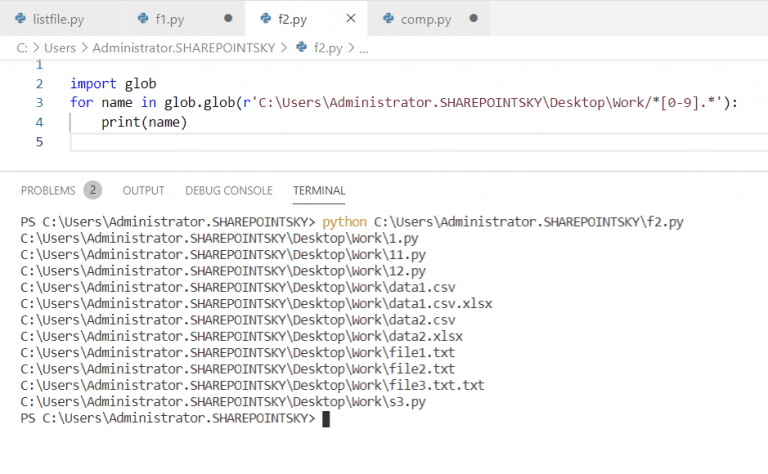Expand chevron after f2.py in breadcrumb
The height and width of the screenshot is (474, 768).
click(x=351, y=48)
